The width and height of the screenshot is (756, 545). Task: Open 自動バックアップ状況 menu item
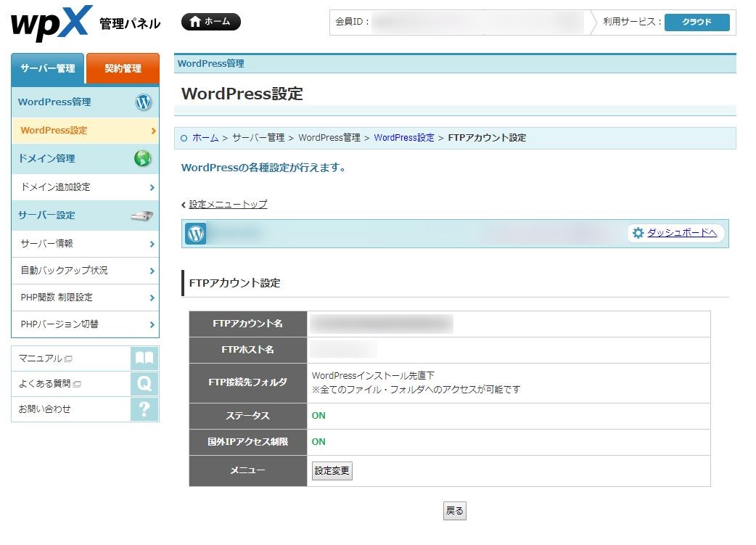86,271
